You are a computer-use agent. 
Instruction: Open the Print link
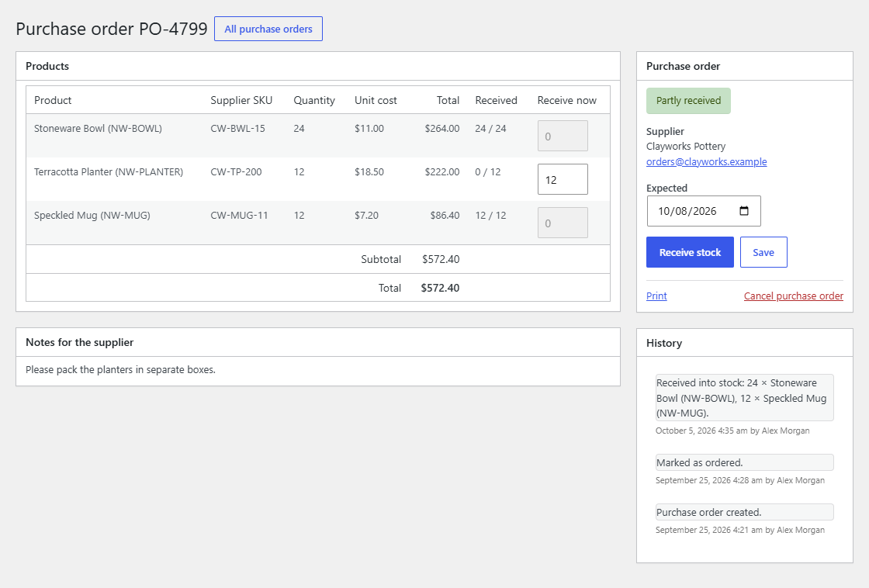tap(656, 296)
